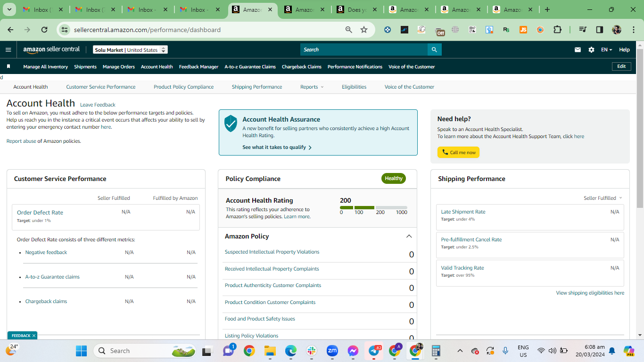Click the site information icon in the address bar

(x=65, y=30)
